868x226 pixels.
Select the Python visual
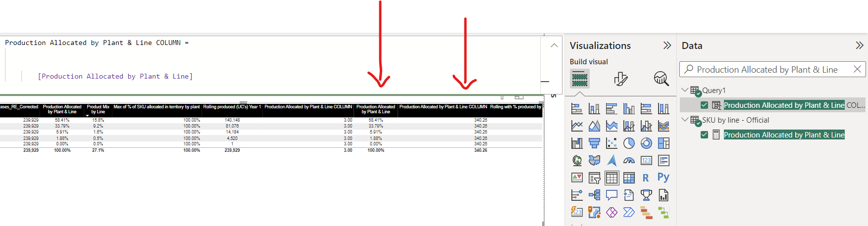click(x=664, y=178)
